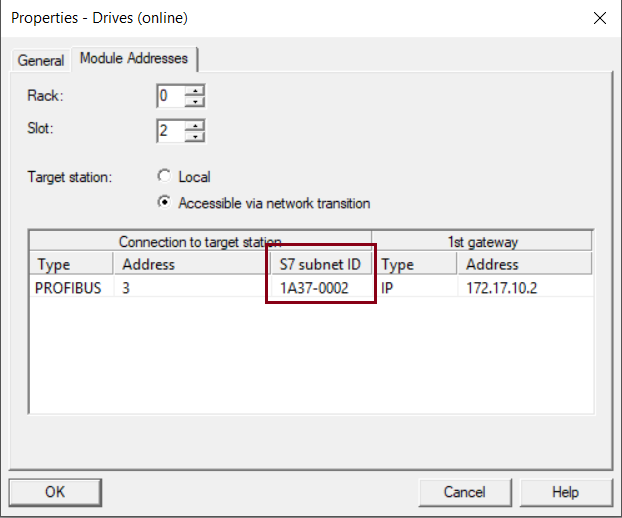Increase the Rack value with up arrow
Screen dimensions: 622x518
coord(195,91)
